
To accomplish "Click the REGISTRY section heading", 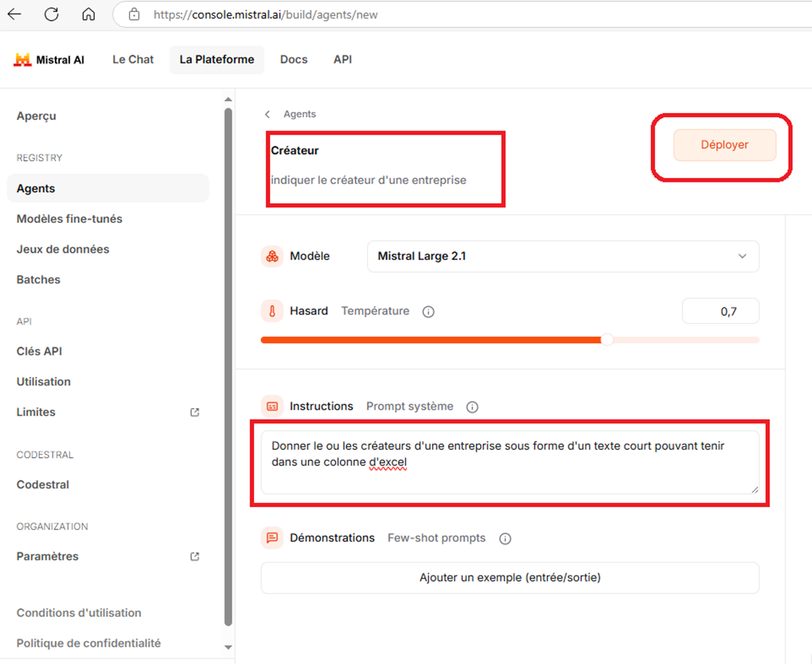I will [x=39, y=158].
